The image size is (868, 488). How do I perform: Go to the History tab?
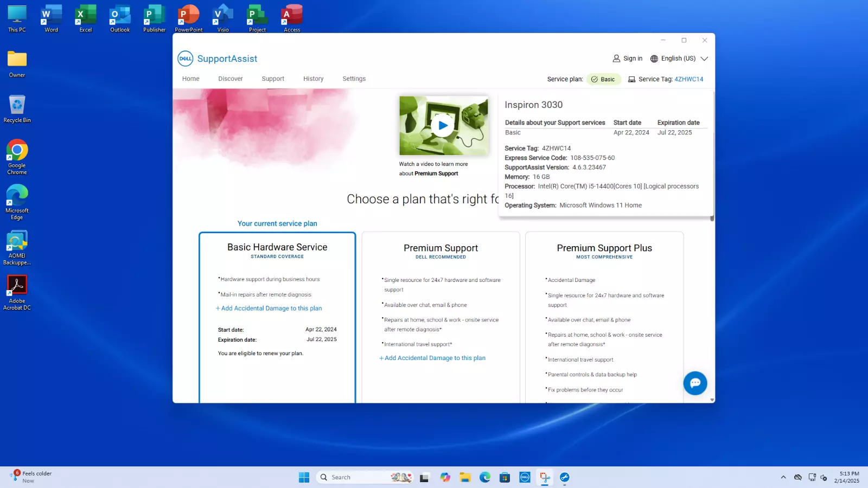(x=314, y=79)
